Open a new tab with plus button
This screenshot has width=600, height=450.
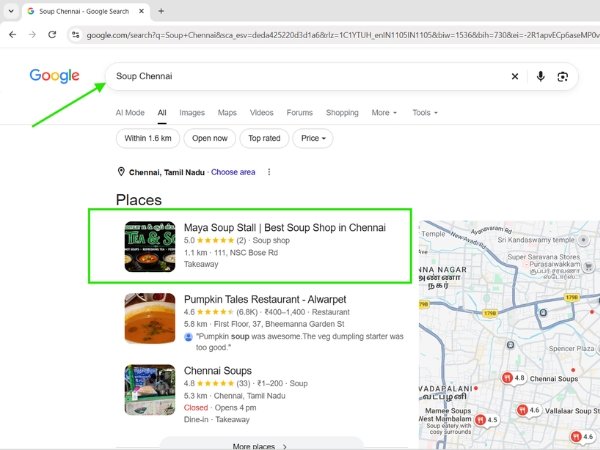click(x=161, y=11)
